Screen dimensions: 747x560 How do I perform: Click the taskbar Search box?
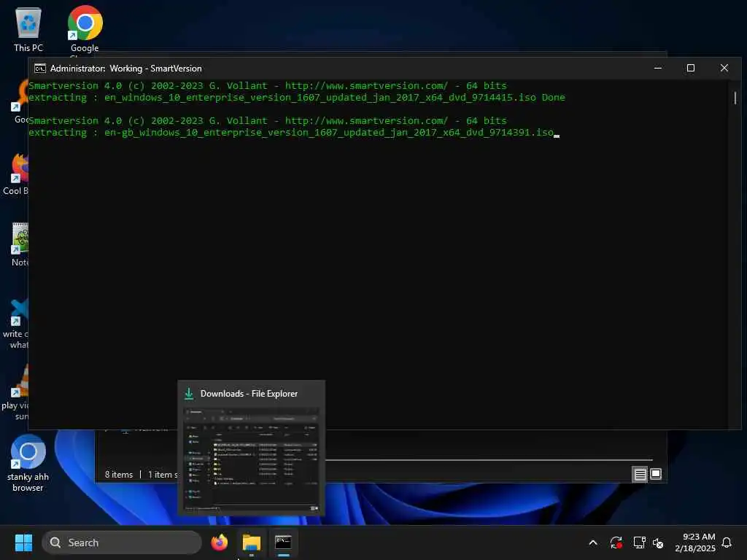(122, 542)
